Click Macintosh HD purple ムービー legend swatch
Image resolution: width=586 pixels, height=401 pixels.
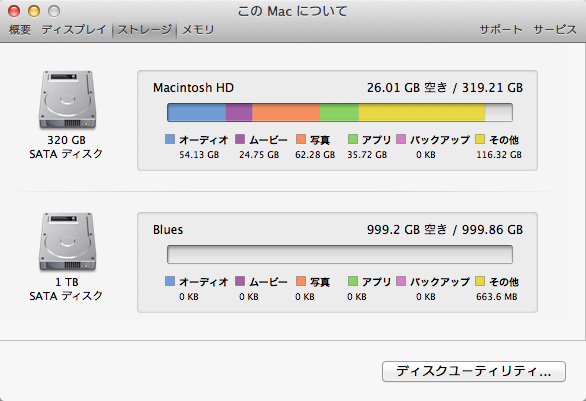coord(240,139)
